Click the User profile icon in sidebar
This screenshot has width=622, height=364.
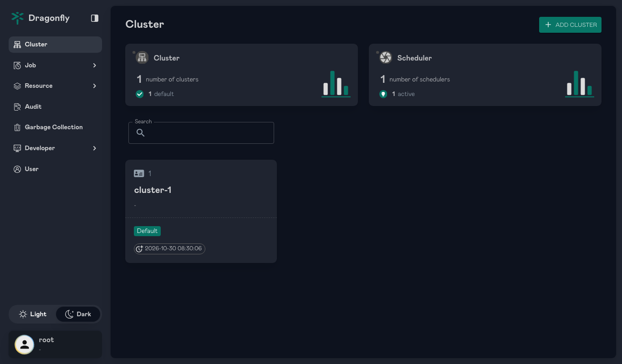[17, 169]
